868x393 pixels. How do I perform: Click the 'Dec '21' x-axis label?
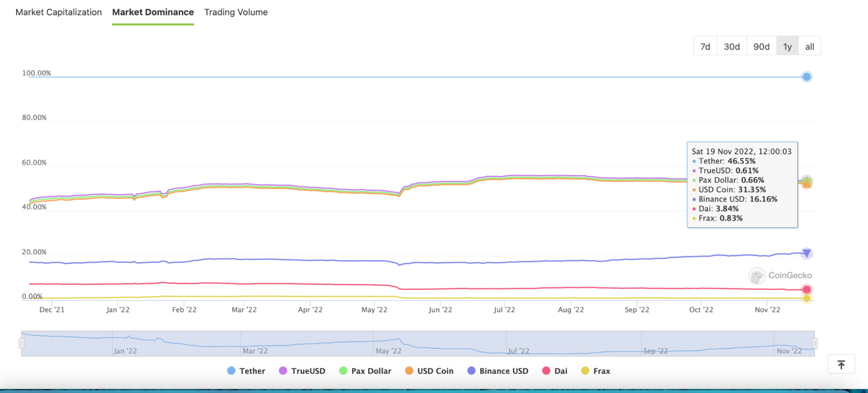[x=52, y=310]
